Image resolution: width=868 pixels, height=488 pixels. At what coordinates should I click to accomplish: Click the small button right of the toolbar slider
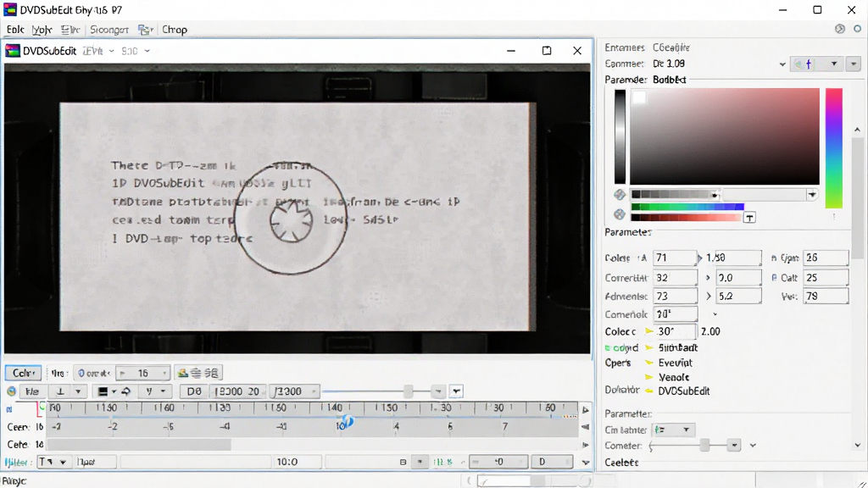point(438,391)
